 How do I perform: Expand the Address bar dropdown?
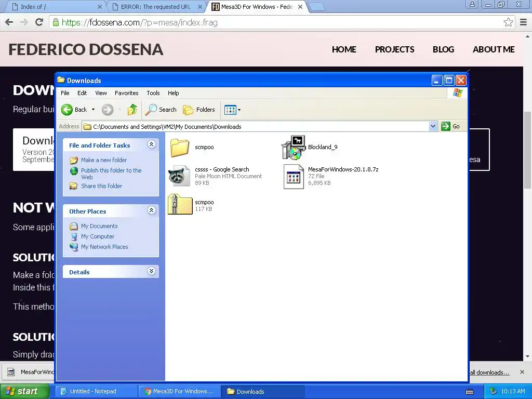433,126
